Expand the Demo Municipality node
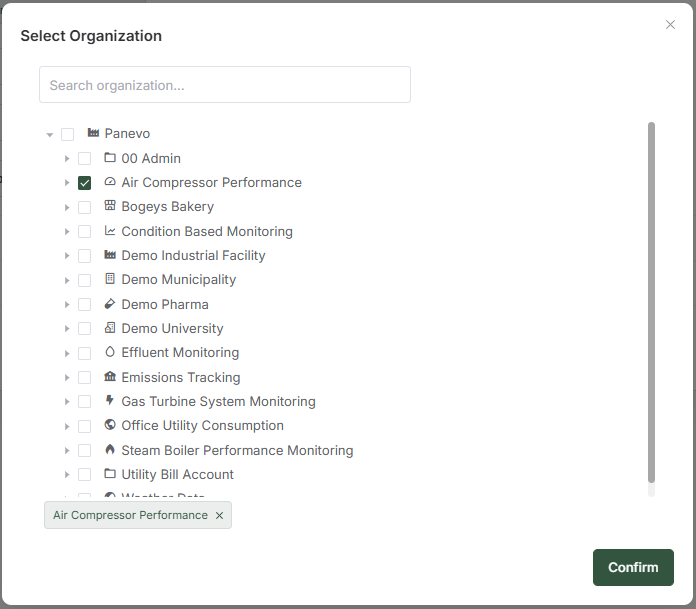This screenshot has width=696, height=609. point(67,280)
